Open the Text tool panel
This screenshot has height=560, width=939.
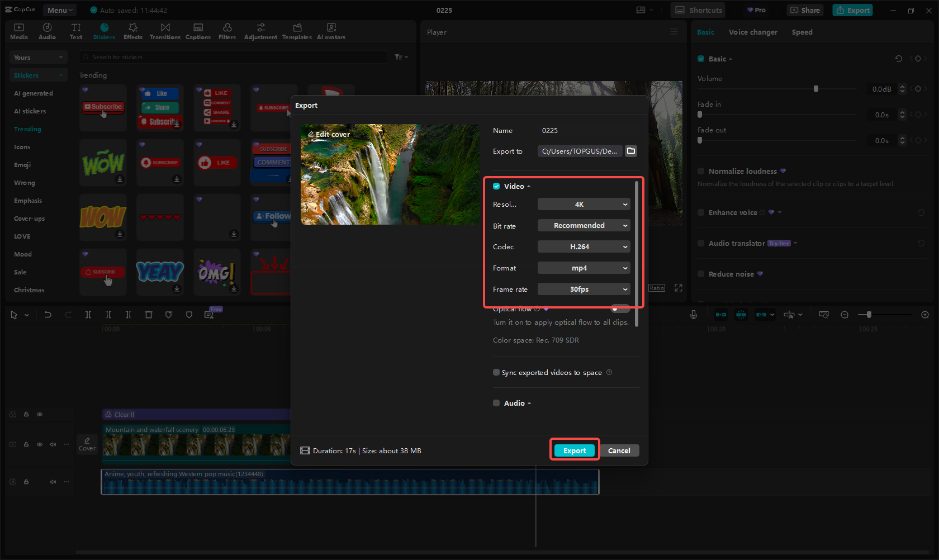pos(75,30)
